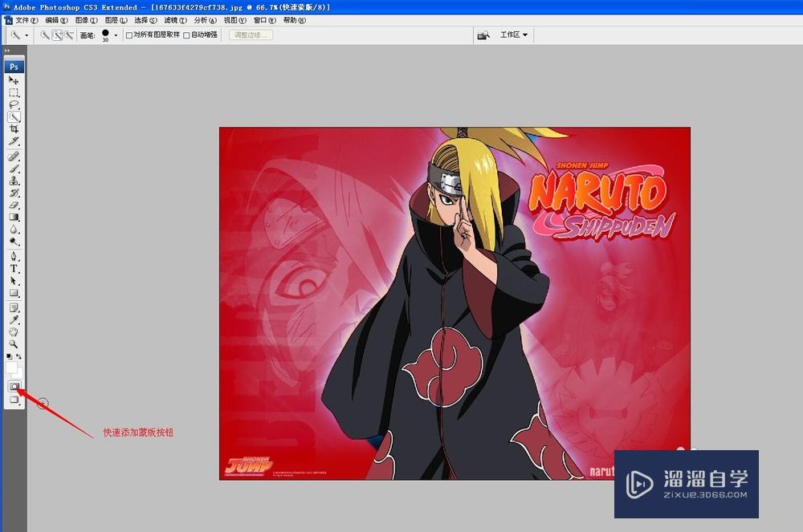Choose Subtract from Selection mode in options bar
803x532 pixels.
coord(69,35)
